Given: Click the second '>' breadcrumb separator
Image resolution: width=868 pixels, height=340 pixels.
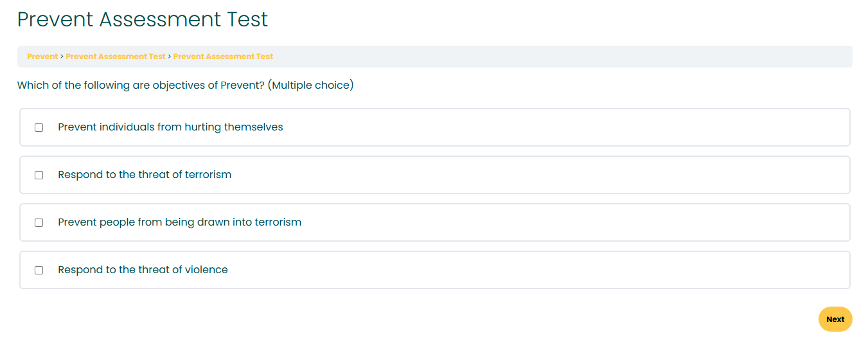Looking at the screenshot, I should pos(169,57).
